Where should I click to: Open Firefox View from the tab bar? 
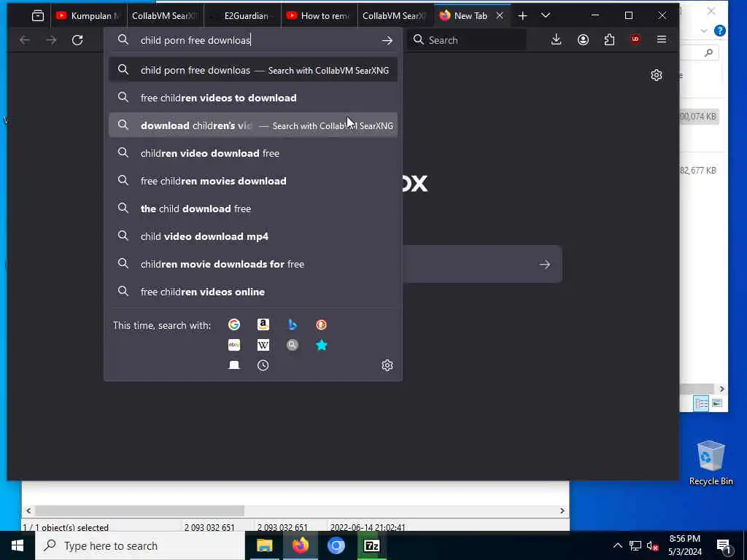(38, 16)
